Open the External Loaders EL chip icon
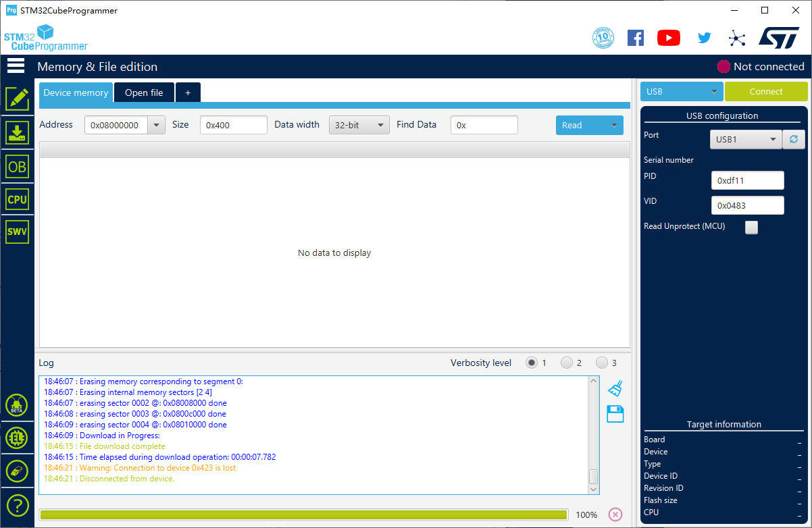This screenshot has height=528, width=812. click(17, 438)
